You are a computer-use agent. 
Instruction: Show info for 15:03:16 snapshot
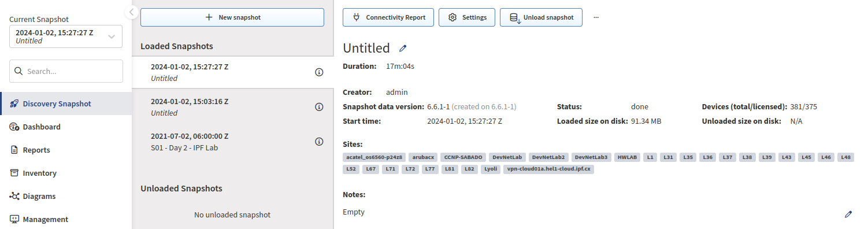click(318, 107)
